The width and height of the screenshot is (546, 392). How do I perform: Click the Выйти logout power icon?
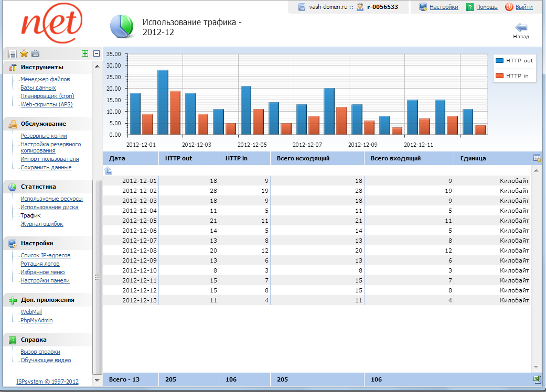[509, 7]
